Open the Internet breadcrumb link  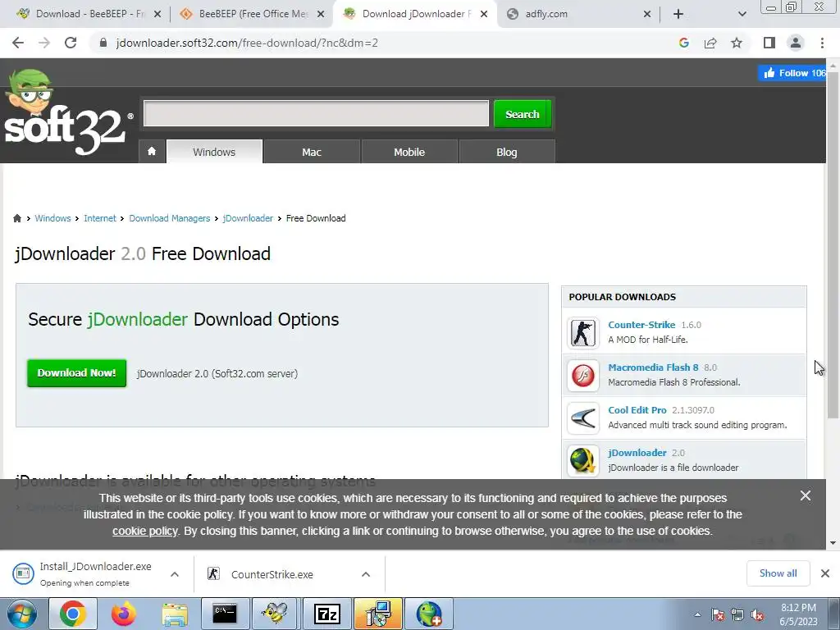pyautogui.click(x=99, y=218)
